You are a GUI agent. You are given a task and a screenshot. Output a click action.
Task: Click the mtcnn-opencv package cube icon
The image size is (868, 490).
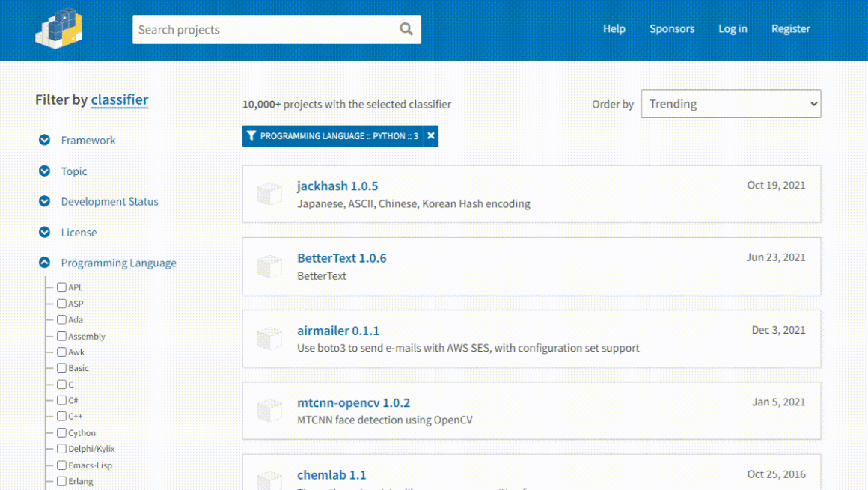coord(269,411)
